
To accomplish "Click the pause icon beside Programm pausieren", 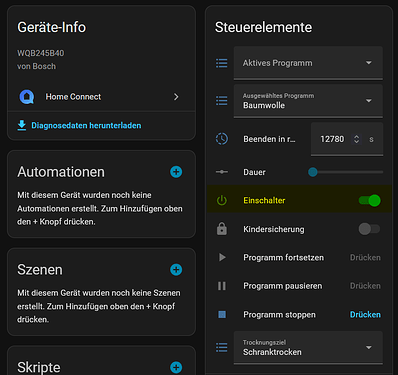I will [222, 286].
